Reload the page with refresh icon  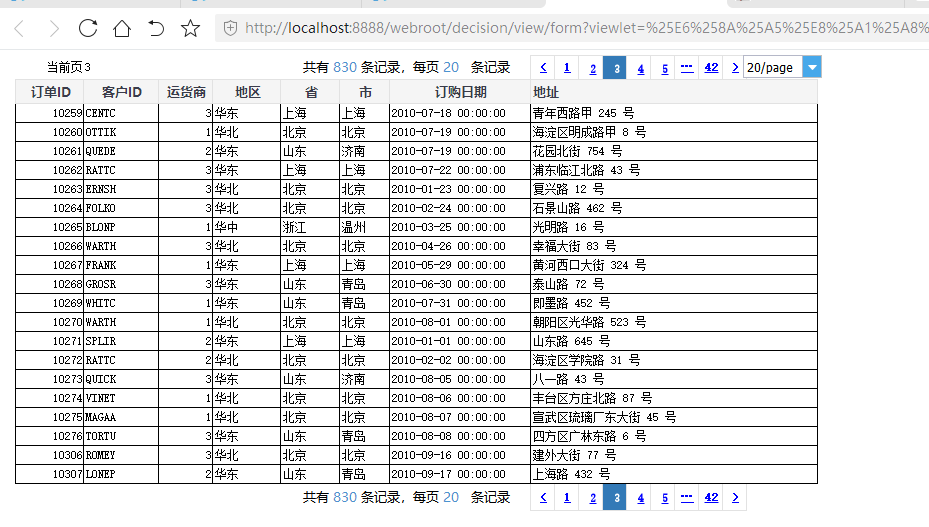[x=88, y=28]
